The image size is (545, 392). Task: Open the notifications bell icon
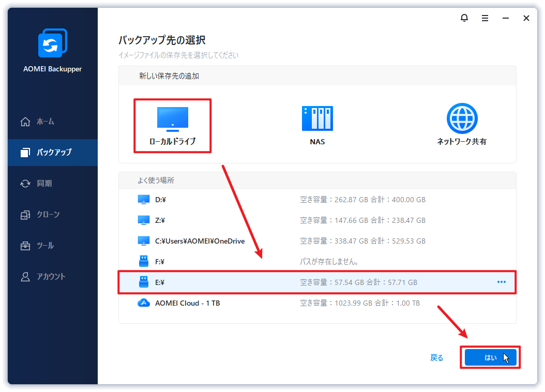[x=464, y=18]
